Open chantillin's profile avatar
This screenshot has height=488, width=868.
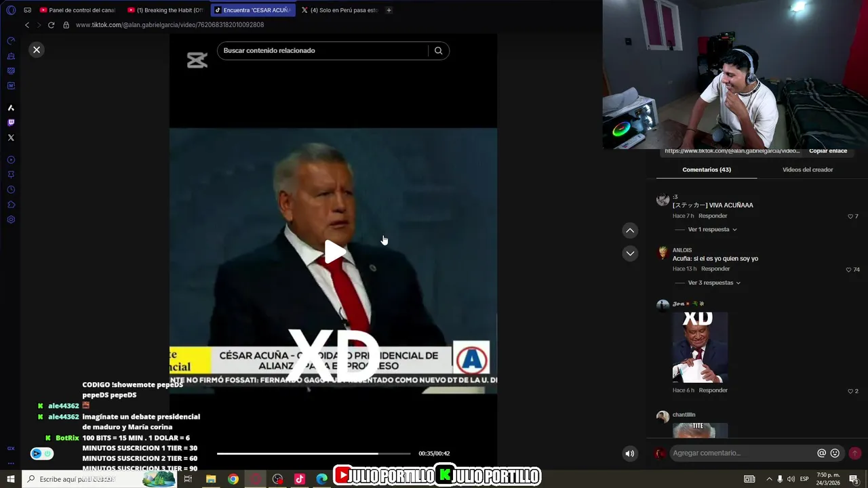click(x=663, y=417)
